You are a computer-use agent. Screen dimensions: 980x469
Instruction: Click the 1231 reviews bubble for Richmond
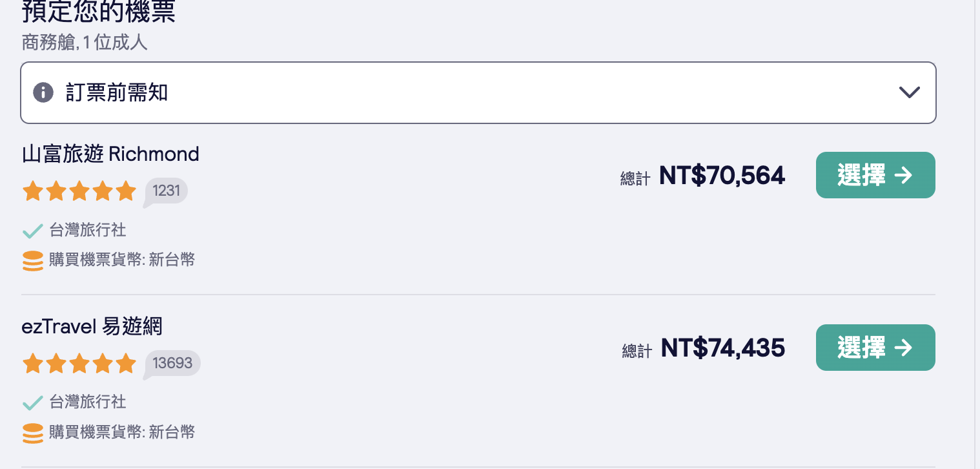(x=168, y=191)
